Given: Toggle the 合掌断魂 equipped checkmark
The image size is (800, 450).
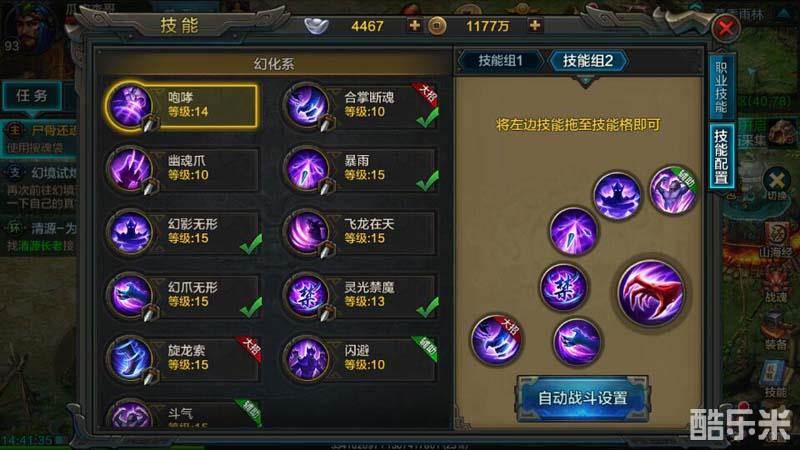Looking at the screenshot, I should pyautogui.click(x=427, y=118).
